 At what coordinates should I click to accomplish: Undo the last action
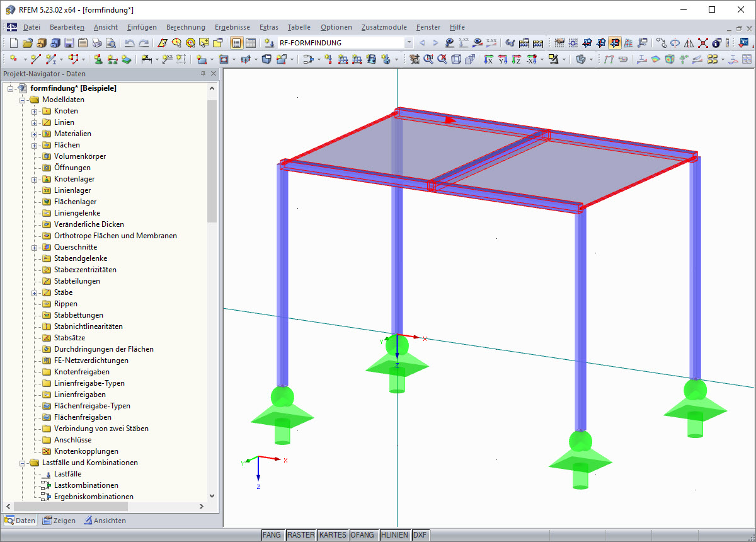[129, 43]
